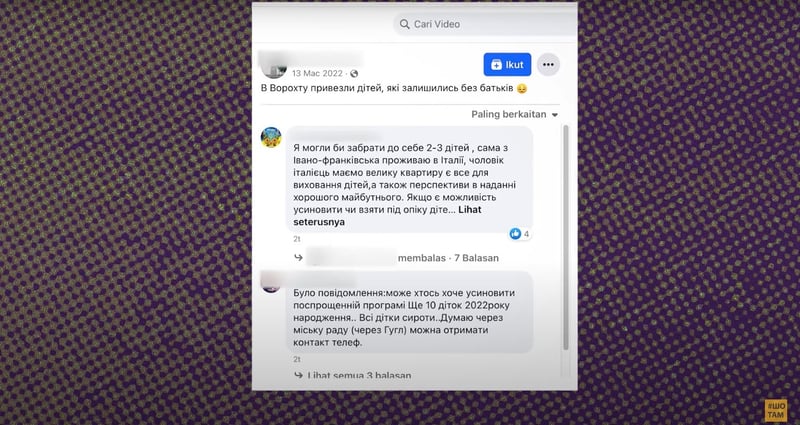Follow the page with the Ikut button
The image size is (800, 425).
[507, 65]
